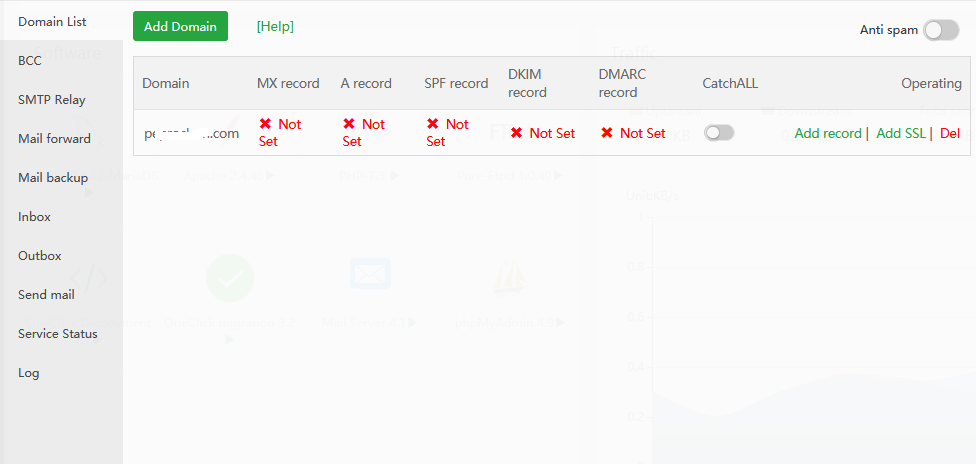
Task: Go to SMTP Relay settings
Action: coord(52,100)
